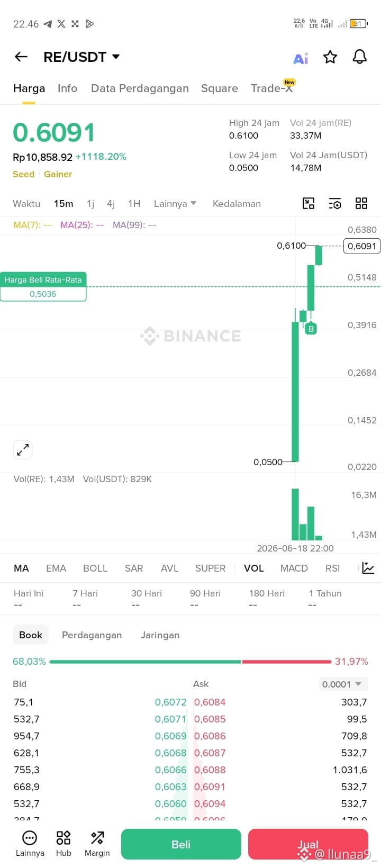Open price alert bell icon
The height and width of the screenshot is (868, 381).
360,57
